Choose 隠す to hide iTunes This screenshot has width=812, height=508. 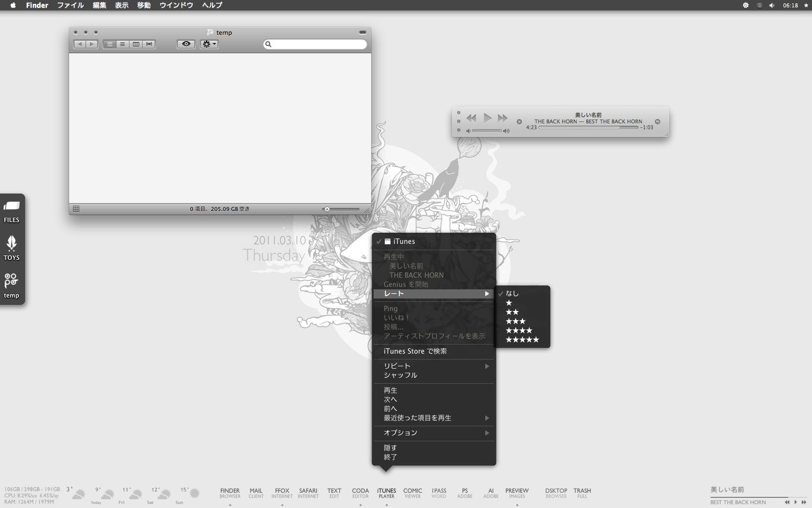click(x=434, y=448)
